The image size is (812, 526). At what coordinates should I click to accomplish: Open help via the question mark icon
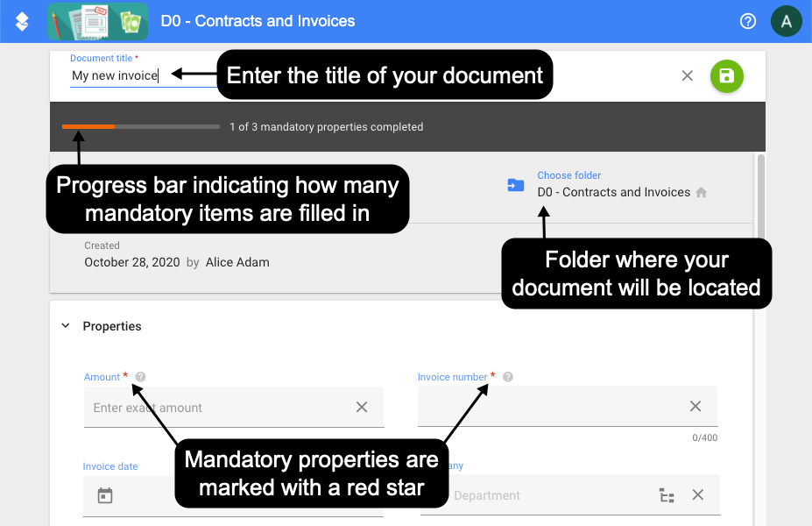(747, 20)
